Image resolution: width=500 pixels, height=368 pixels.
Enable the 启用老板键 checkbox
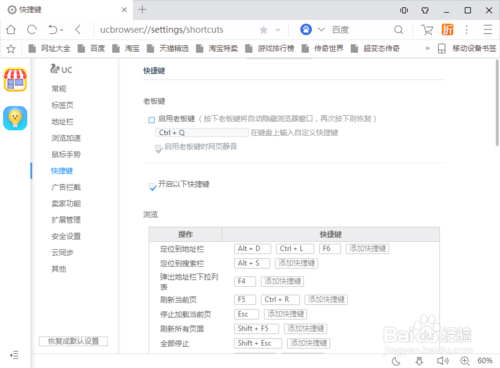(152, 120)
